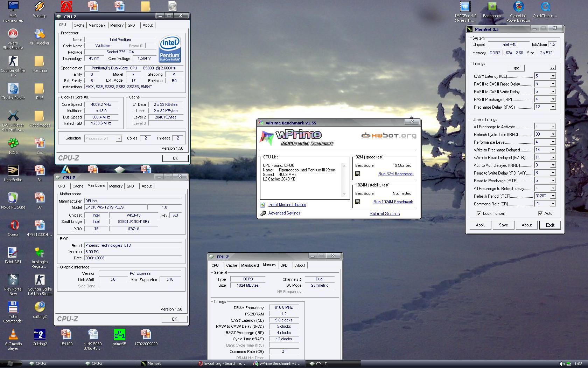Open RAS# to CAS# Read Delay dropdown
This screenshot has height=368, width=588.
click(553, 84)
